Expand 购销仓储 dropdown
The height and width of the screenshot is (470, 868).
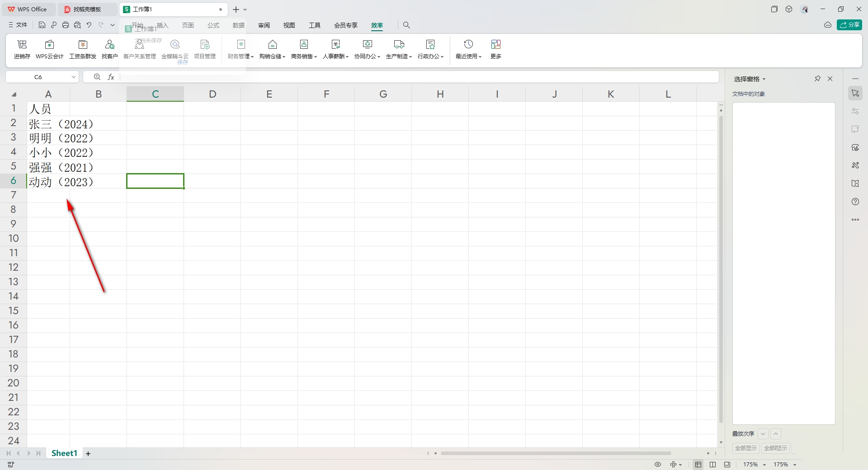272,49
